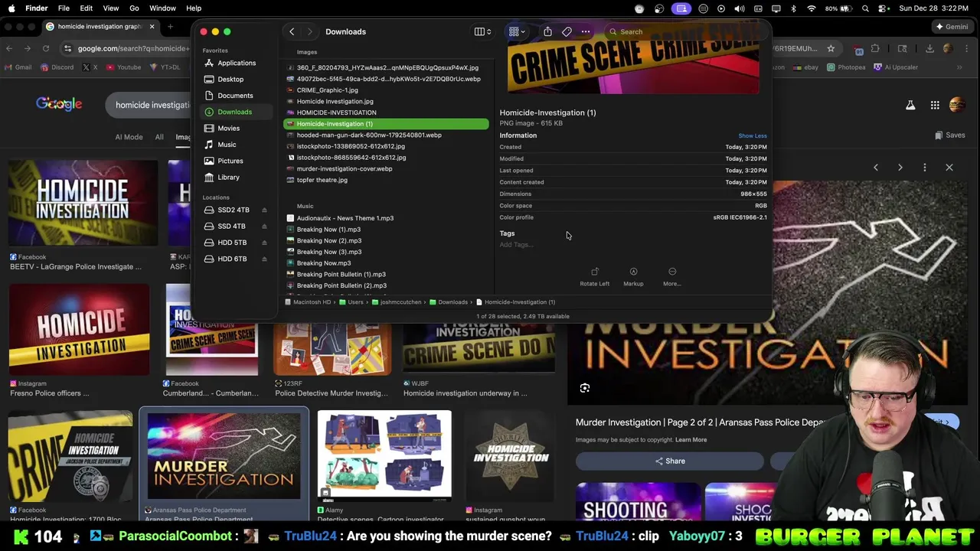Click the Wi-Fi menu bar icon
Viewport: 980px width, 551px height.
(x=812, y=8)
